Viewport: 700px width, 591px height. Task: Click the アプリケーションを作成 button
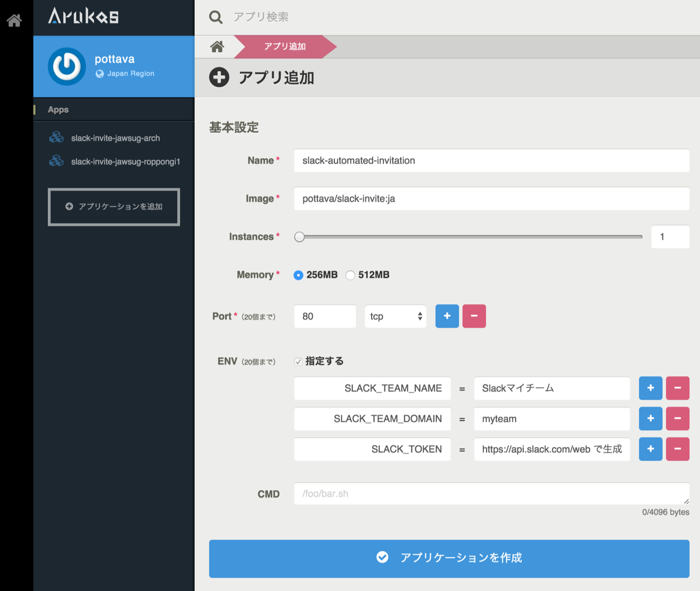(x=449, y=558)
